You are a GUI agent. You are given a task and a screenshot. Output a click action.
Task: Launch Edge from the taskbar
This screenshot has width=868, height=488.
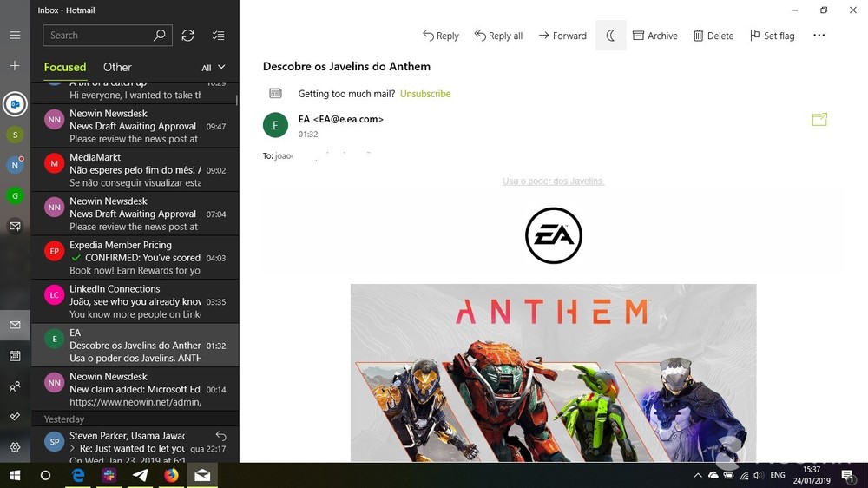[x=78, y=475]
